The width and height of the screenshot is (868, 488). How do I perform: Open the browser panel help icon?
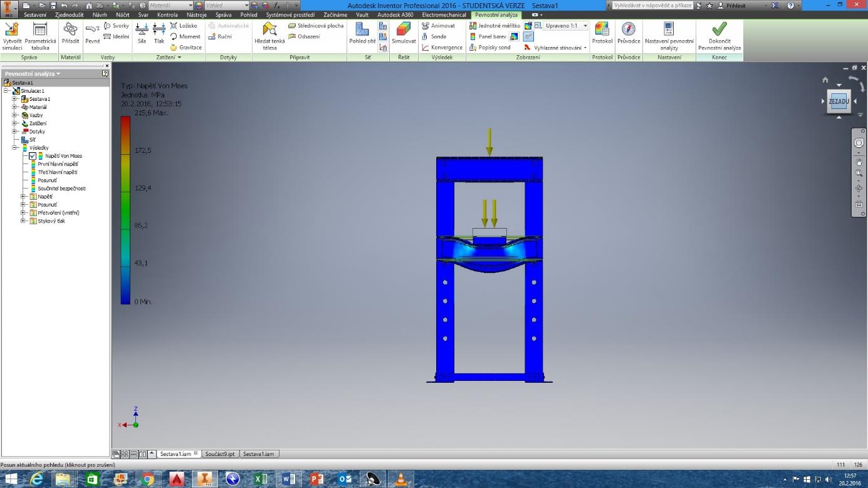[x=105, y=73]
